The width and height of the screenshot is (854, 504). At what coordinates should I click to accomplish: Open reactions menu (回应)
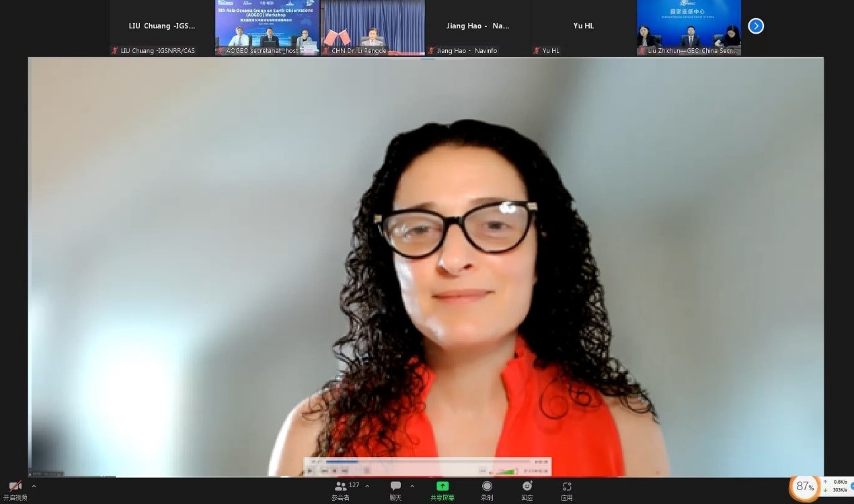tap(527, 490)
